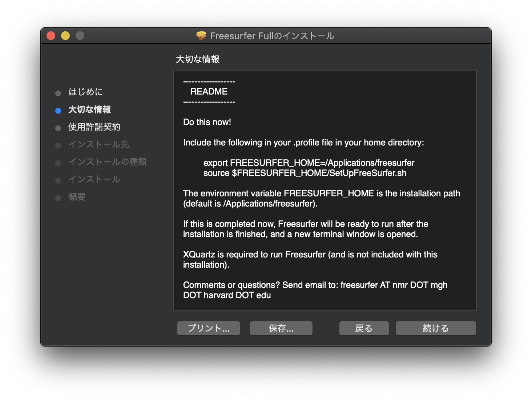Select the 大切な情報 entry in sidebar
Image resolution: width=532 pixels, height=400 pixels.
pos(89,109)
